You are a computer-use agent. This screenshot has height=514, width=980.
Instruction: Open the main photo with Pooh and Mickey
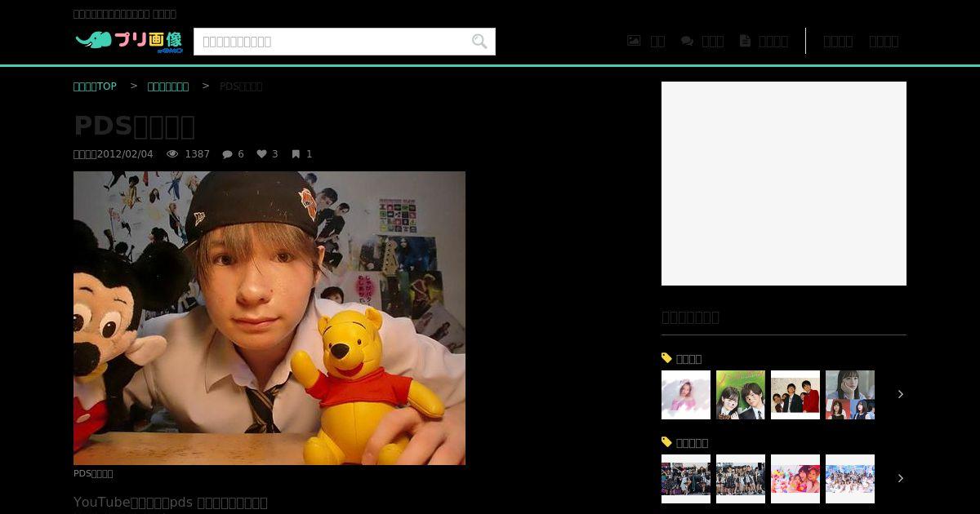tap(269, 318)
